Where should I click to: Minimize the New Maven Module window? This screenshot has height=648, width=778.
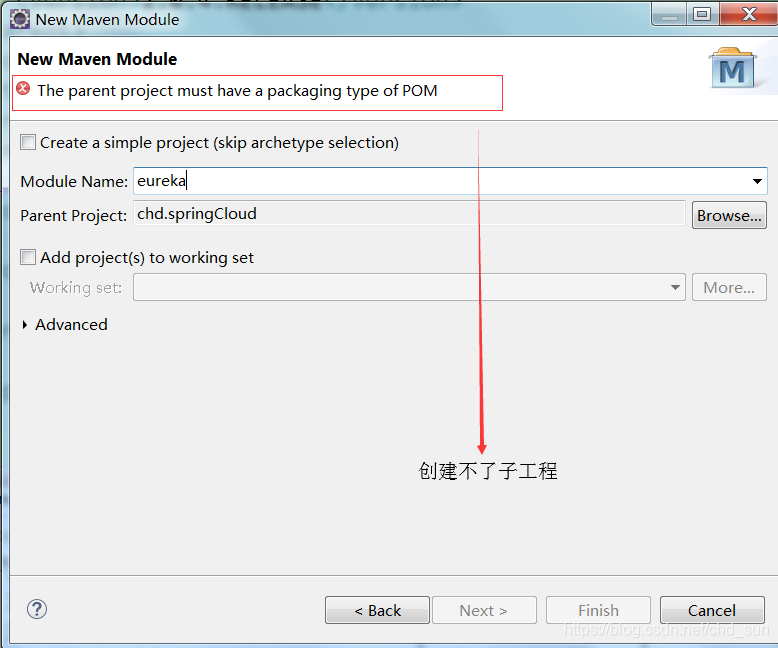click(x=669, y=14)
